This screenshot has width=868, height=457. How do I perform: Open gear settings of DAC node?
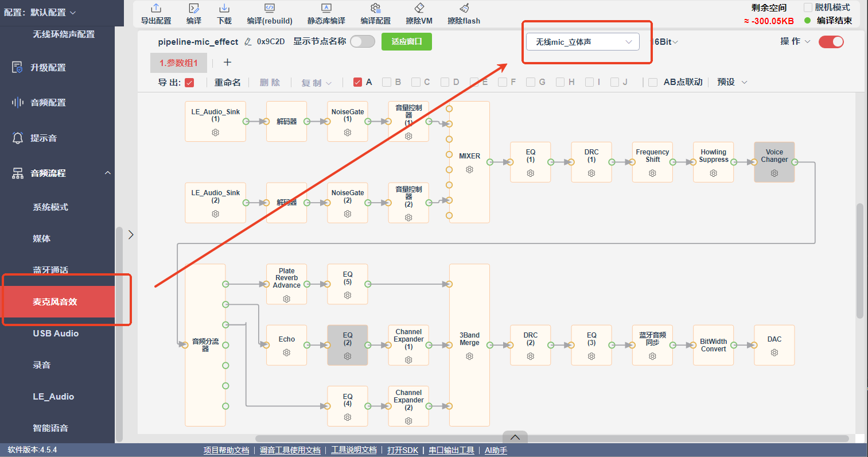[x=774, y=353]
